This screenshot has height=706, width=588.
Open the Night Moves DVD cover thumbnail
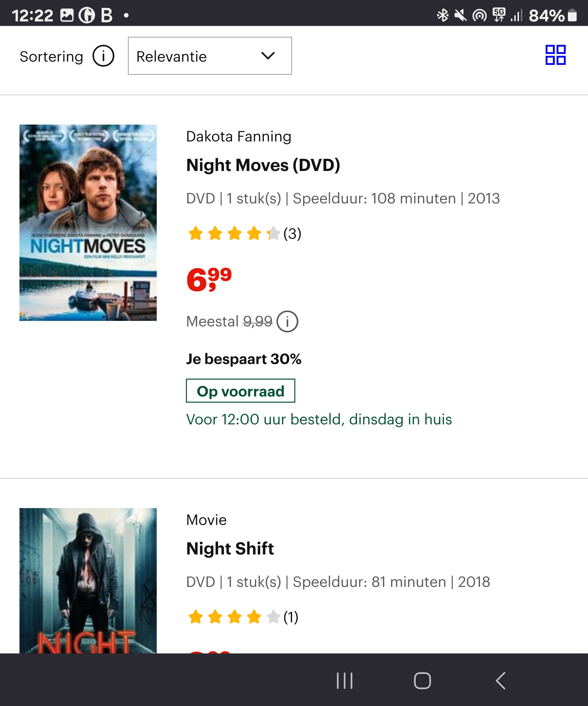coord(88,223)
